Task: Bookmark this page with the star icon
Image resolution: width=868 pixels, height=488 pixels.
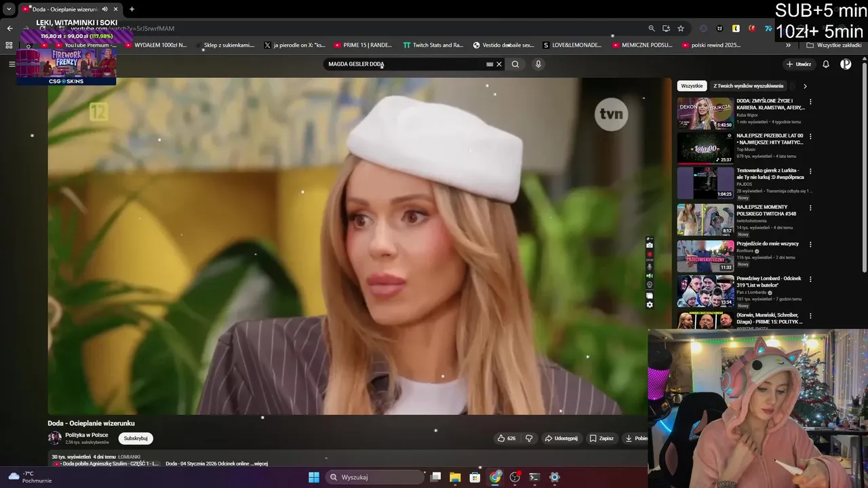Action: pos(681,28)
